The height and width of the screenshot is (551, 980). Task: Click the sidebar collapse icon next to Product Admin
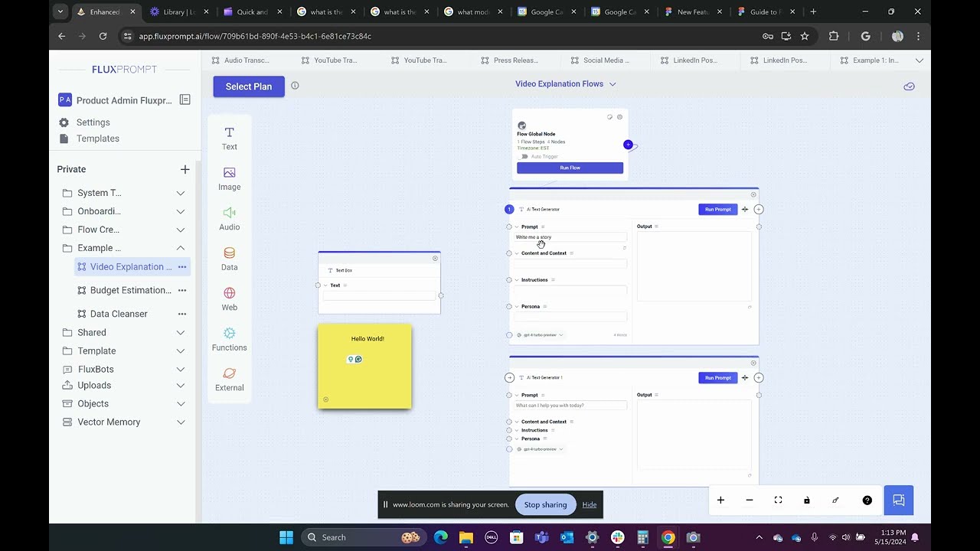point(185,99)
